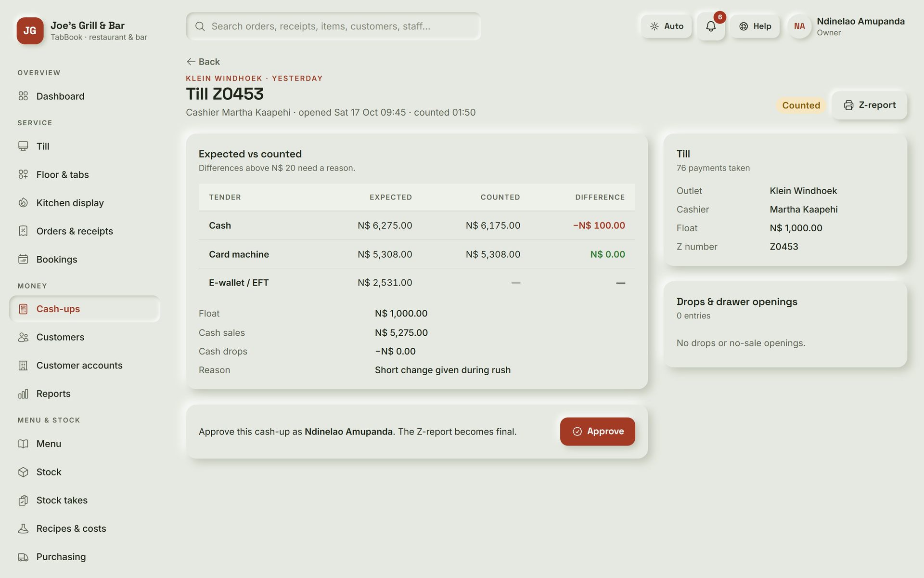This screenshot has width=924, height=578.
Task: Click the Till monitor icon in sidebar
Action: coord(23,146)
